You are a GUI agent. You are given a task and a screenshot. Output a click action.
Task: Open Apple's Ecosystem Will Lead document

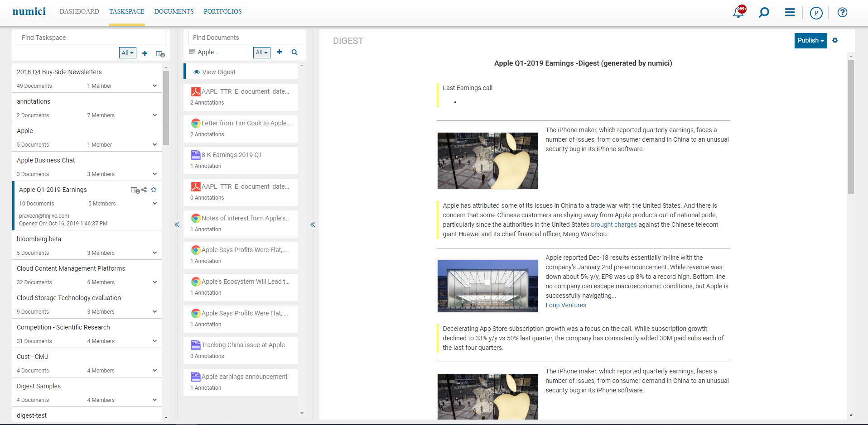(246, 282)
